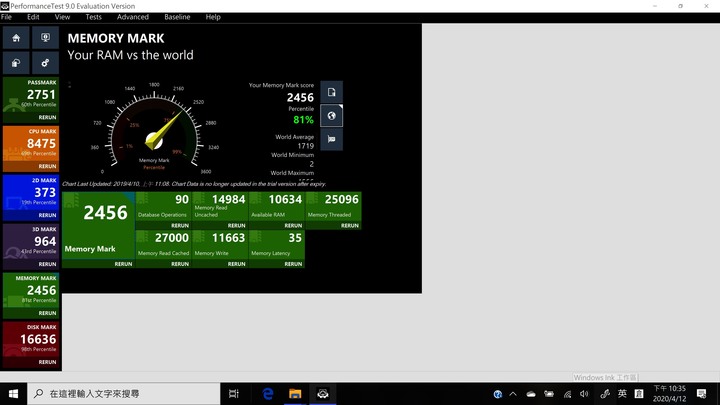This screenshot has height=405, width=720.
Task: Open the volume control in tray
Action: click(584, 394)
